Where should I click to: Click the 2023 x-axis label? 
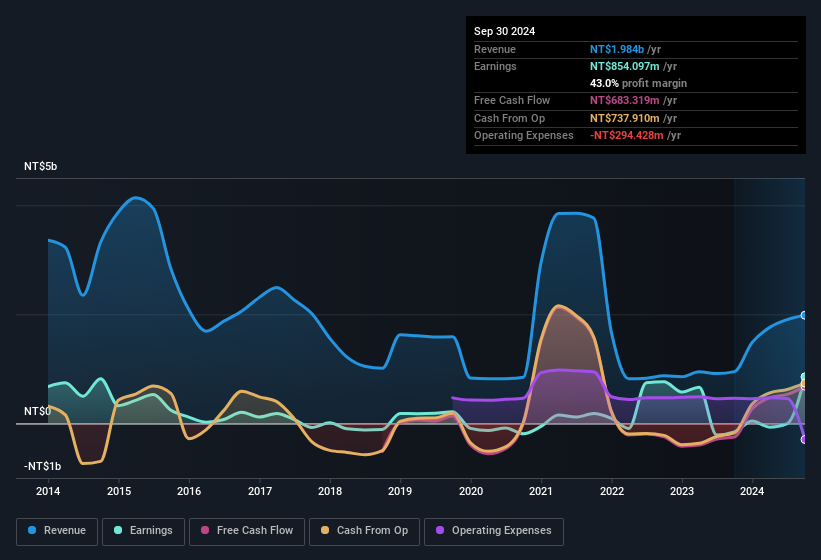coord(682,491)
